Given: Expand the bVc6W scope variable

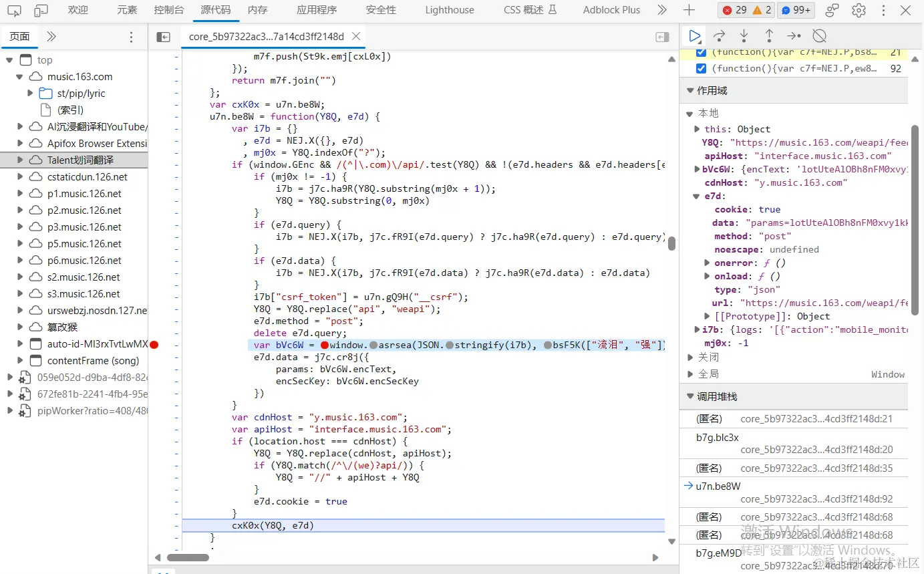Looking at the screenshot, I should (697, 169).
